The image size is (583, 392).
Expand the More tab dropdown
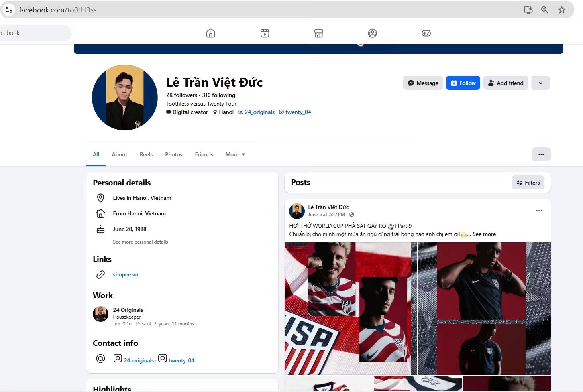click(235, 154)
